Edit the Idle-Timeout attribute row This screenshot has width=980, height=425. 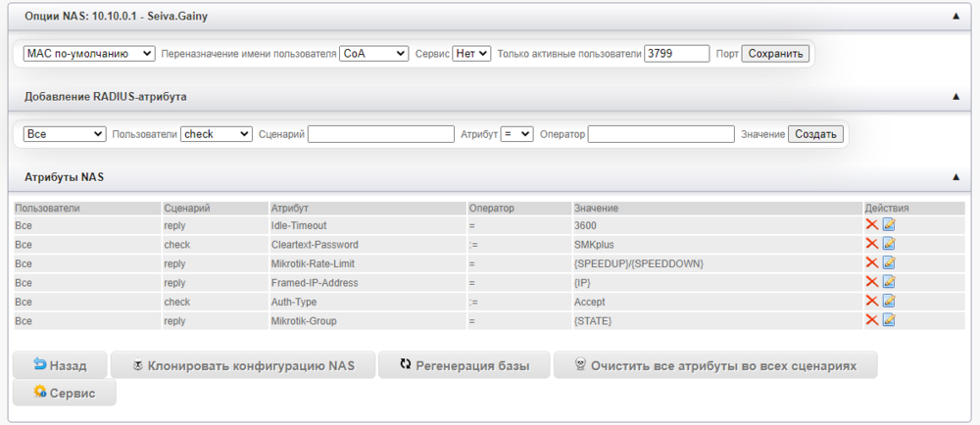(889, 224)
